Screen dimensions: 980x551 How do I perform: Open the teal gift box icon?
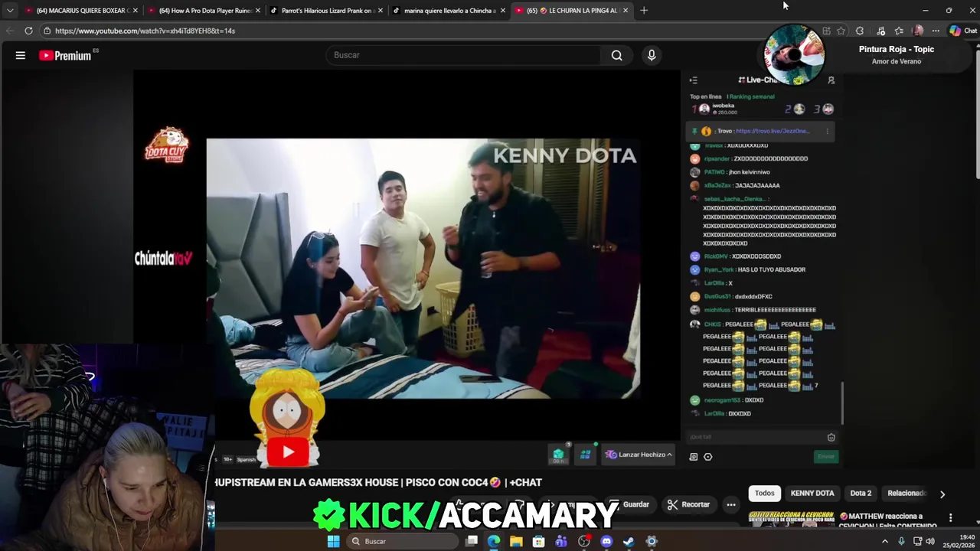559,455
